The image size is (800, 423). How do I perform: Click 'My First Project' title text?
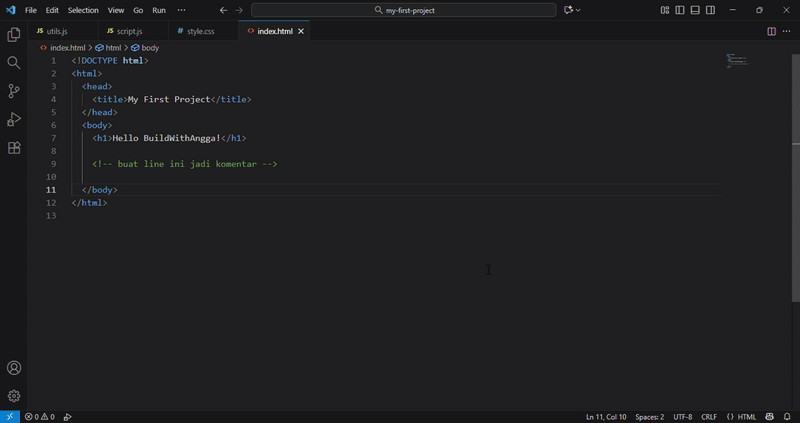[x=169, y=99]
